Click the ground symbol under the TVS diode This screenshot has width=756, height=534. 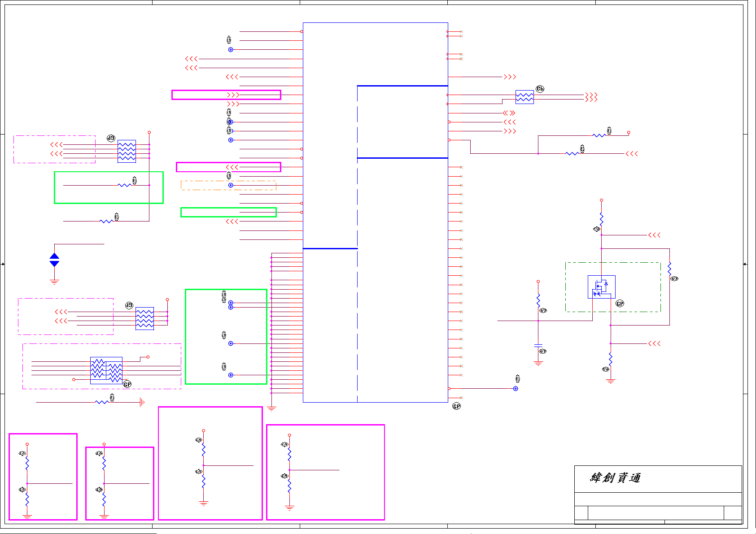(x=54, y=282)
